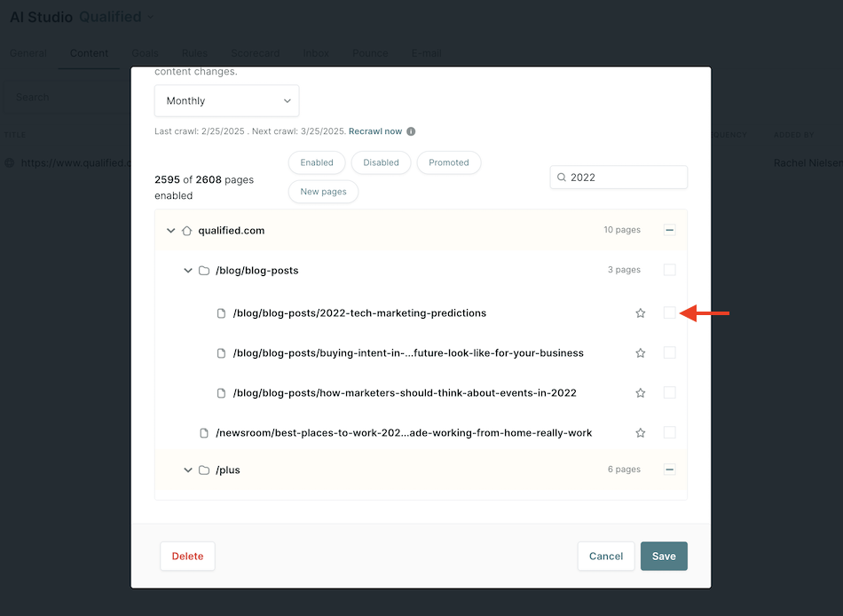The width and height of the screenshot is (843, 616).
Task: Select the /blog/blog-posts/2022-tech-marketing-predictions row
Action: point(421,313)
